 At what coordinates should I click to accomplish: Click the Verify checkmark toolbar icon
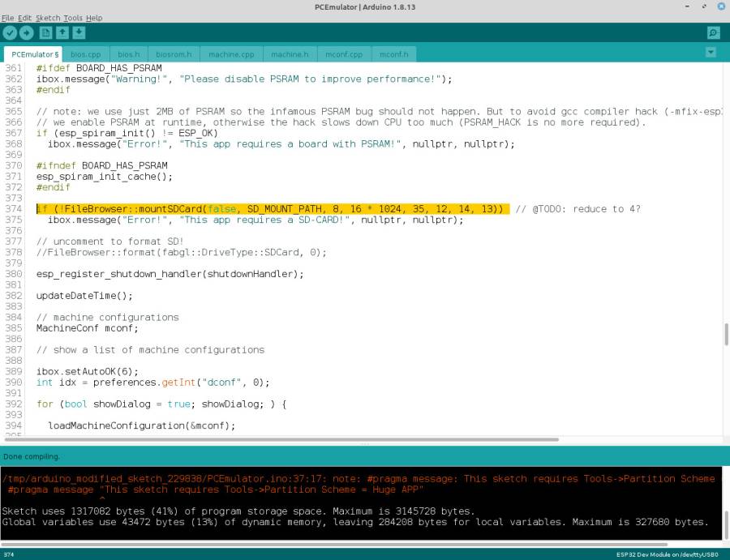[10, 33]
